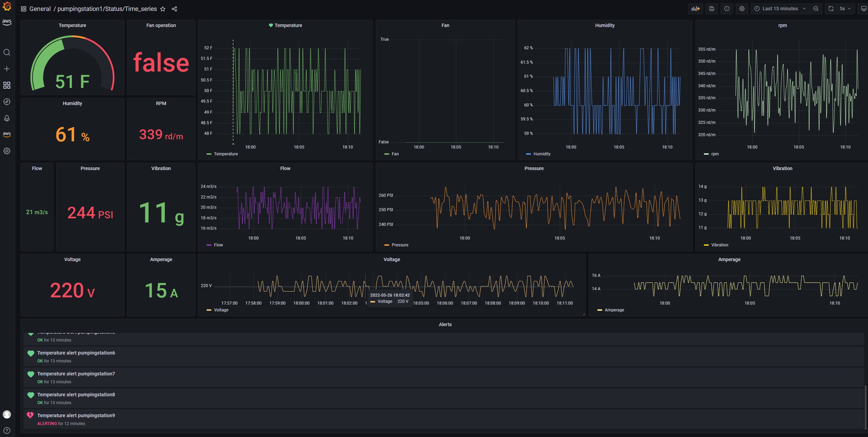
Task: Click the Add panel toolbar icon
Action: (x=695, y=9)
